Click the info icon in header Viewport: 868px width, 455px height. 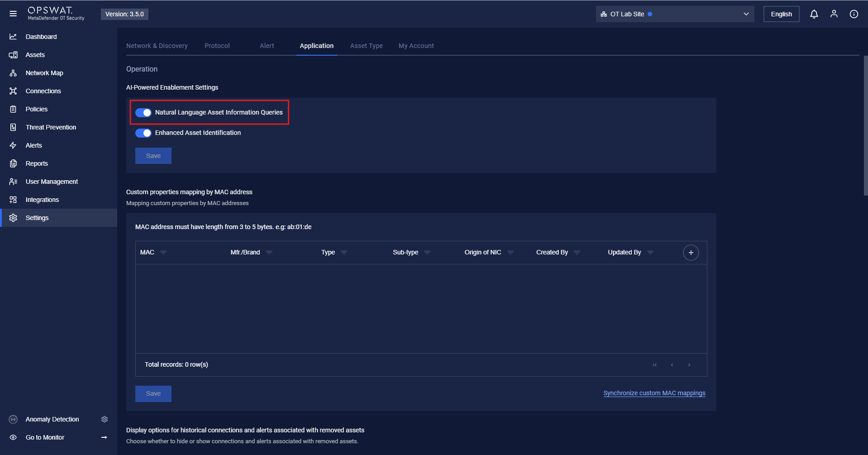click(854, 14)
